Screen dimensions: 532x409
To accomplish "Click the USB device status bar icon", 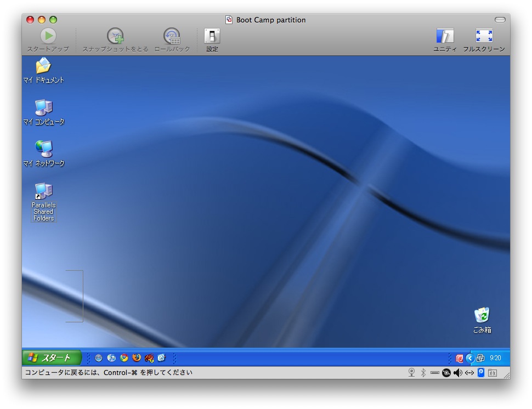I will (434, 373).
